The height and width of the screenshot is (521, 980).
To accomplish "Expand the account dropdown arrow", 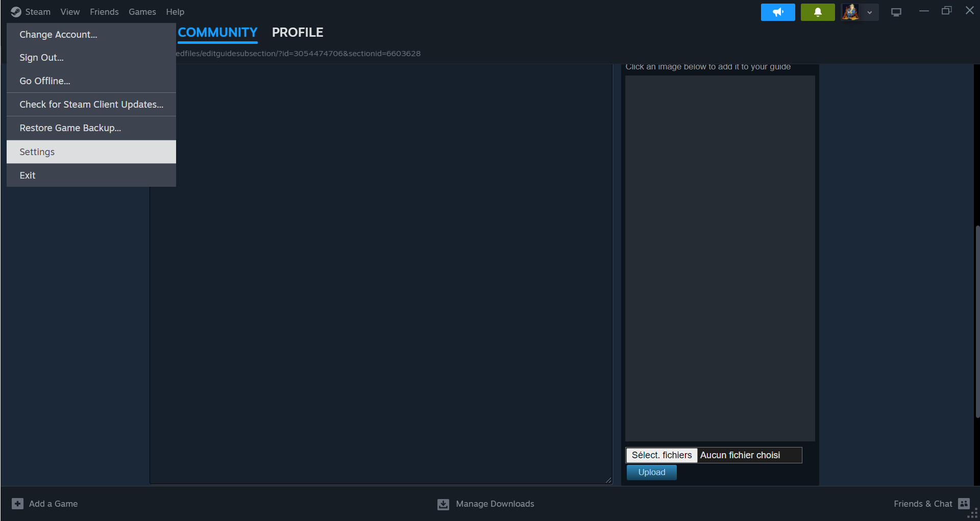I will coord(869,12).
